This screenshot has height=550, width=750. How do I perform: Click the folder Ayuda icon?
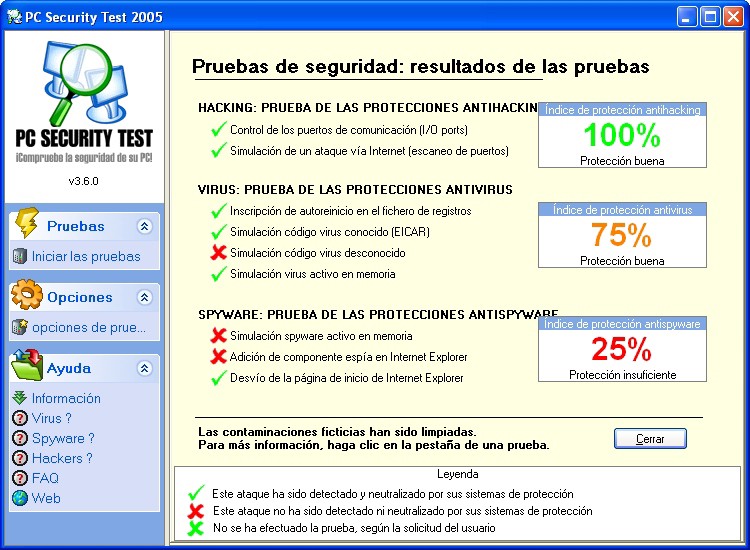(27, 365)
